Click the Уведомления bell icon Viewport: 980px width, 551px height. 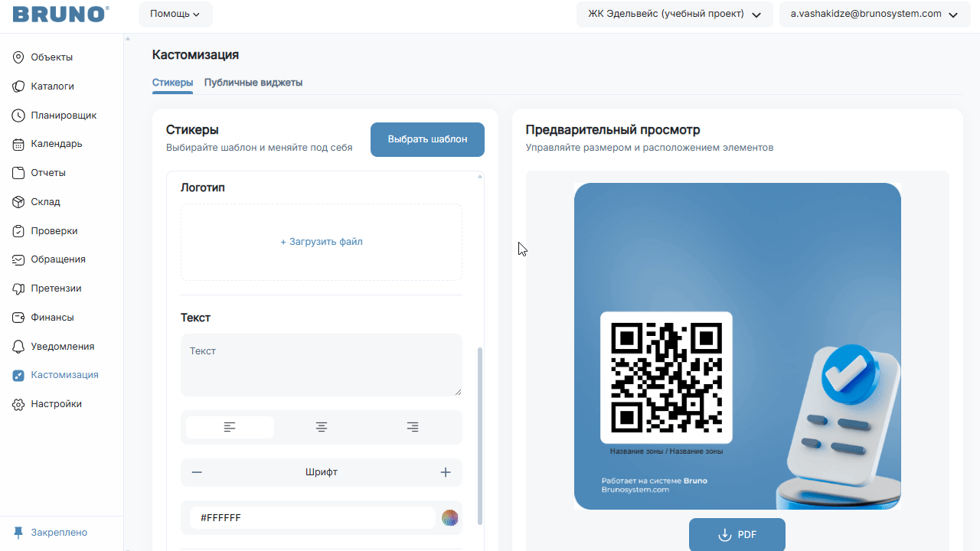19,347
